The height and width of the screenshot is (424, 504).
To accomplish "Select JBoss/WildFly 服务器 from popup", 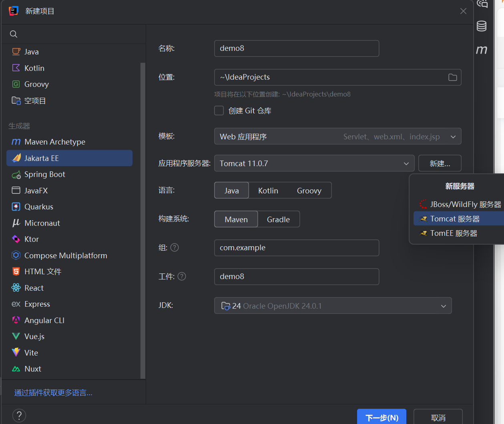I will [x=459, y=204].
